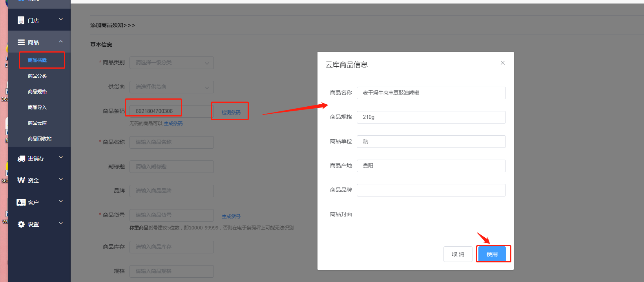The width and height of the screenshot is (644, 282).
Task: Click the 商品 list icon in sidebar
Action: point(21,42)
